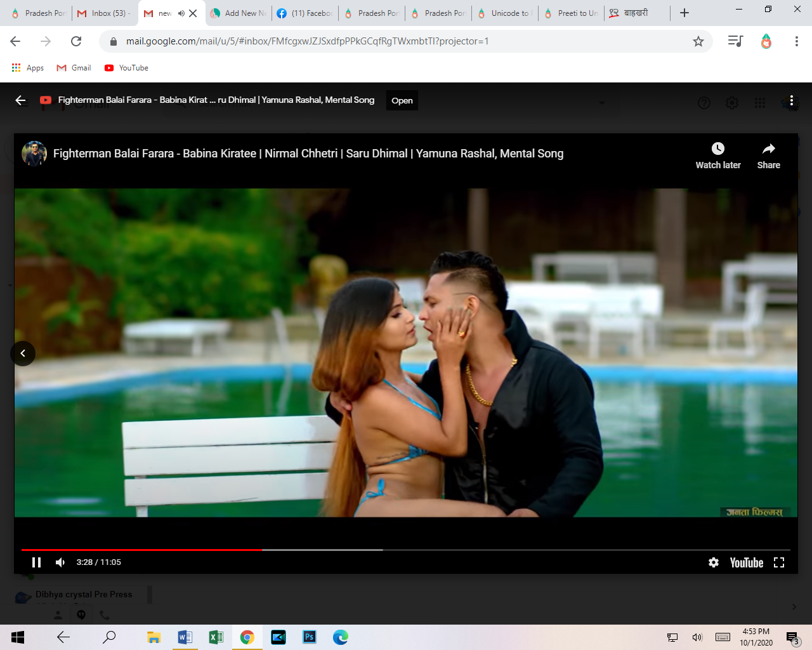
Task: Open Photoshop from taskbar
Action: 309,637
